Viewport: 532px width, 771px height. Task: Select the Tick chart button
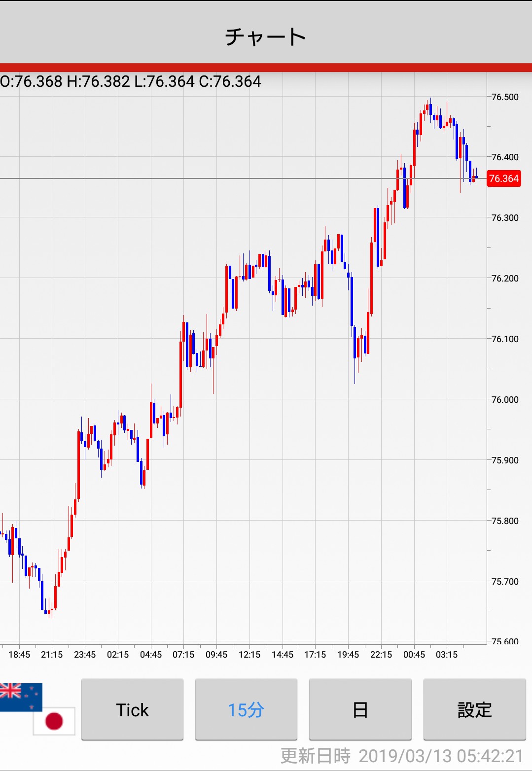tap(132, 709)
